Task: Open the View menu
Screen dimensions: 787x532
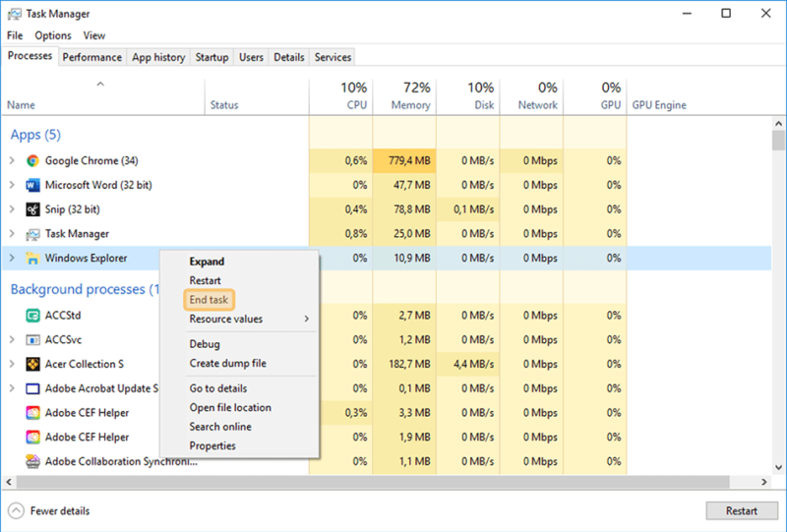Action: pyautogui.click(x=93, y=35)
